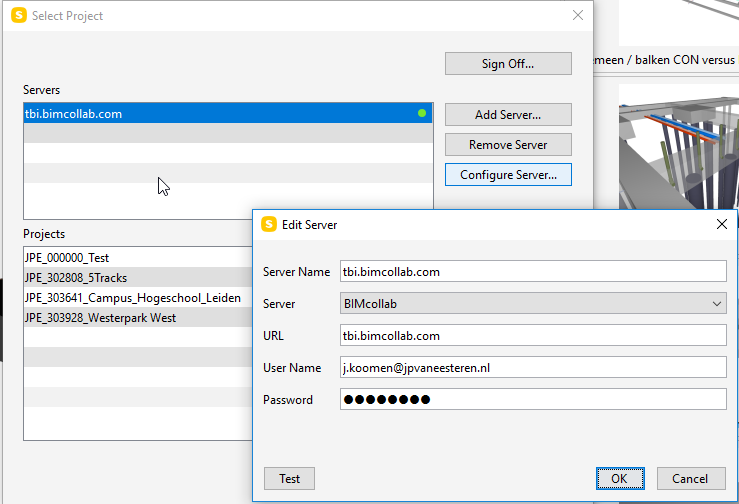
Task: Click the Server Name input field
Action: 533,272
